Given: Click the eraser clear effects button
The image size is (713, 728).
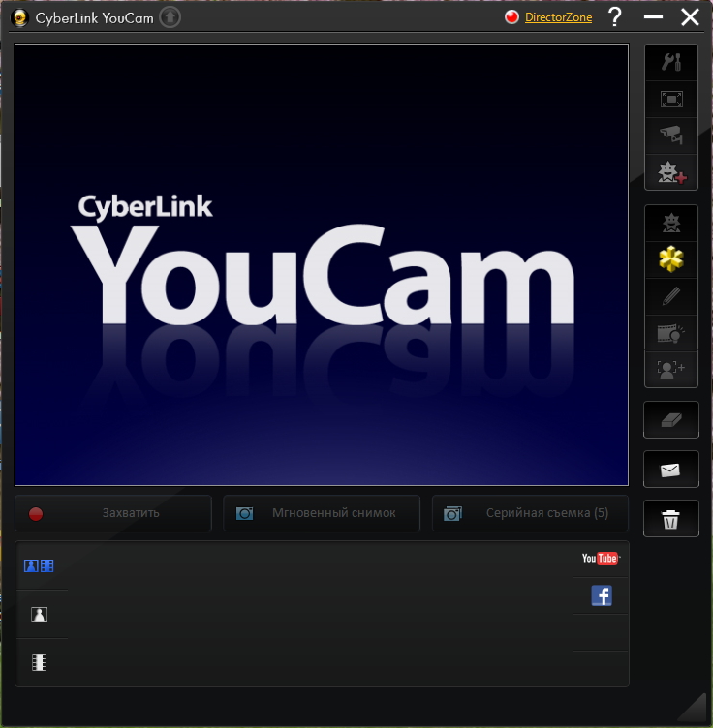Looking at the screenshot, I should (671, 420).
